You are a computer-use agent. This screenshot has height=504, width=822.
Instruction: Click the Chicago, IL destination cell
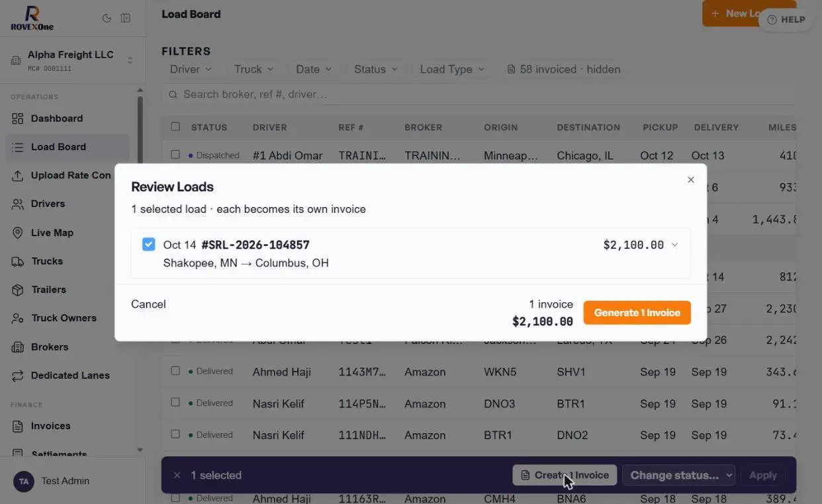[x=585, y=155]
